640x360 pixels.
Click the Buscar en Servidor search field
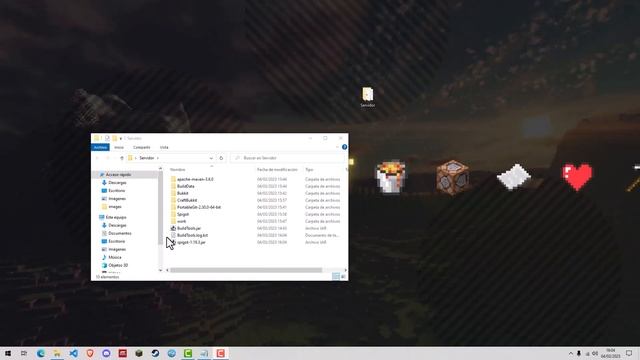pos(288,158)
